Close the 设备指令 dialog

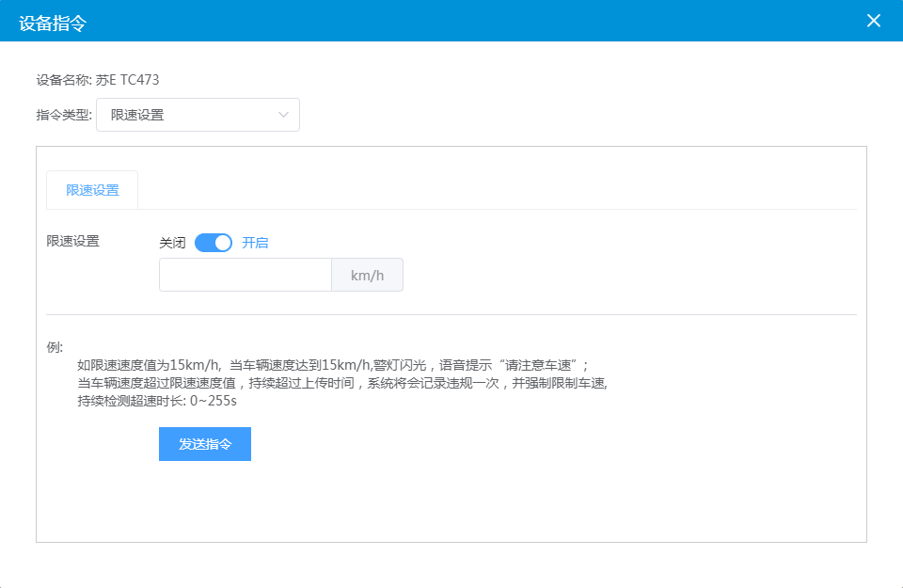pos(874,21)
